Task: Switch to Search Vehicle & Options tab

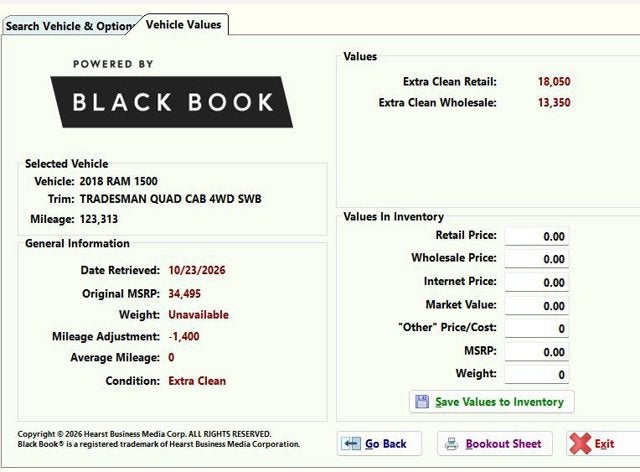Action: click(x=69, y=26)
